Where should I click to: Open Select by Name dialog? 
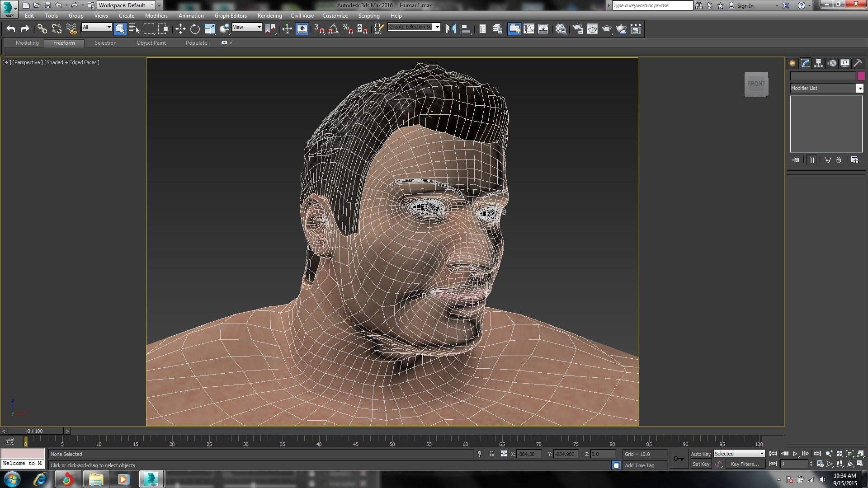pyautogui.click(x=134, y=29)
